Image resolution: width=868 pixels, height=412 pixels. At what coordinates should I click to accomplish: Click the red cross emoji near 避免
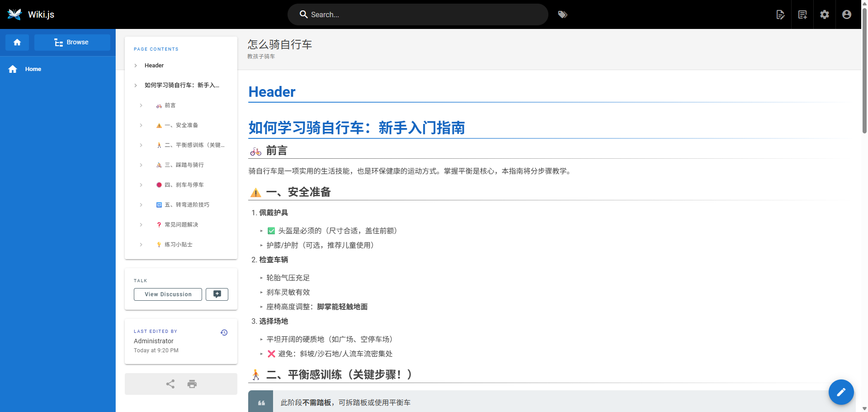(271, 354)
